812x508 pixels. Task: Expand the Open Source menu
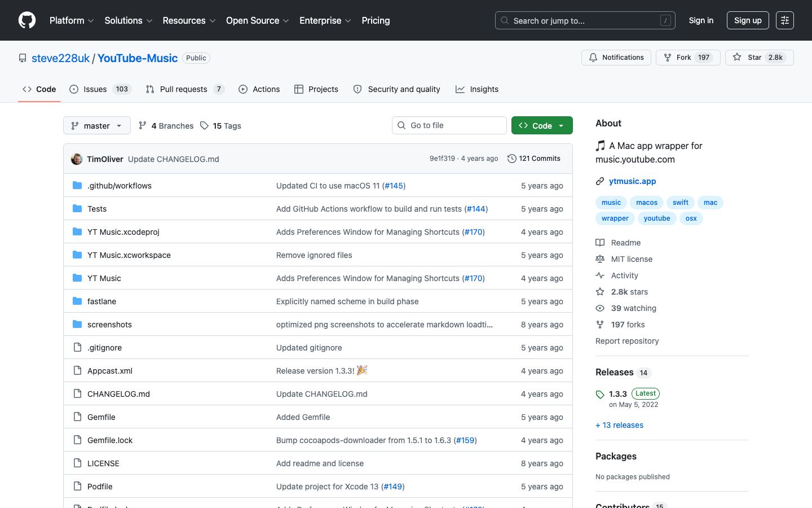pyautogui.click(x=258, y=20)
